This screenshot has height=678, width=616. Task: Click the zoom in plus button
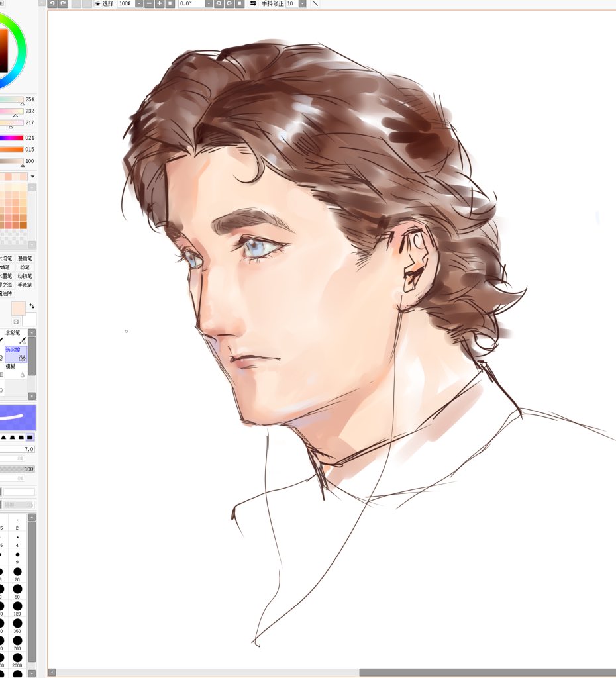tap(160, 3)
